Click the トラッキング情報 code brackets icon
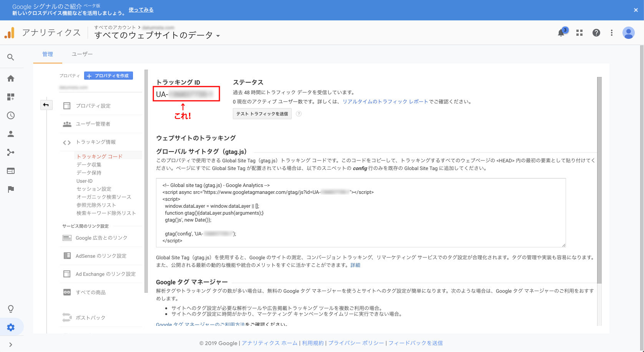The width and height of the screenshot is (644, 352). [67, 142]
